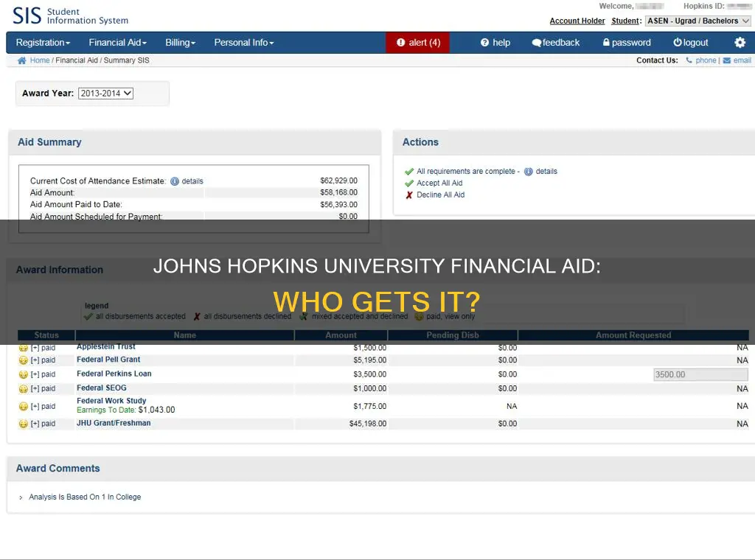The width and height of the screenshot is (755, 560).
Task: Click the help question mark icon
Action: [x=484, y=42]
